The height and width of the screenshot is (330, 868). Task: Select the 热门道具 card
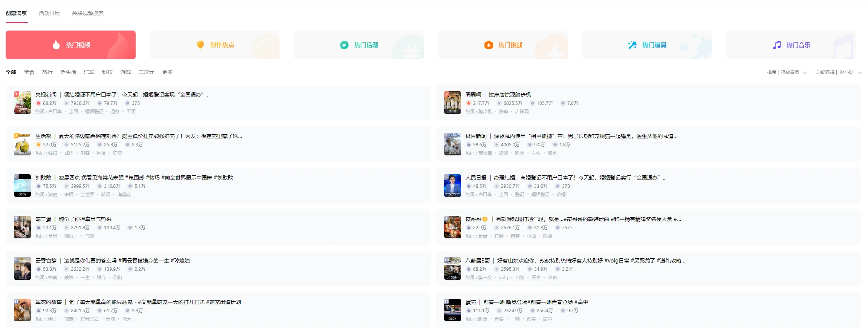tap(647, 45)
